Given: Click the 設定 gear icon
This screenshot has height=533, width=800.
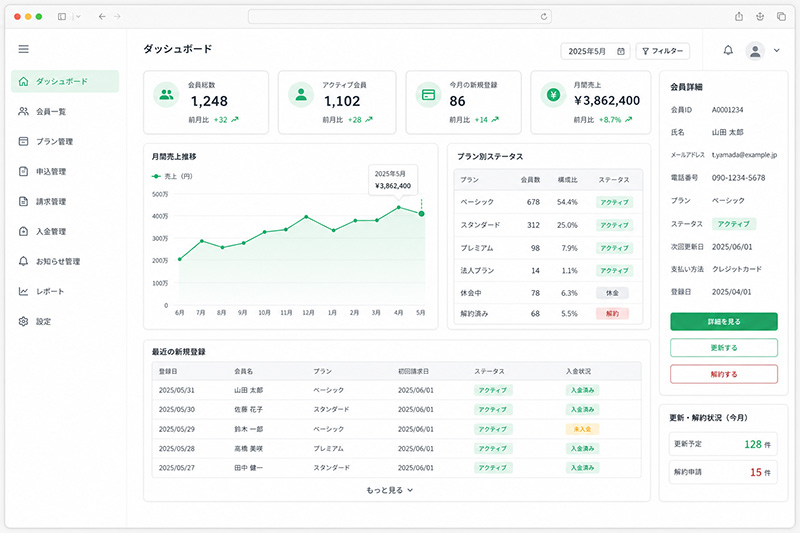Looking at the screenshot, I should 23,321.
